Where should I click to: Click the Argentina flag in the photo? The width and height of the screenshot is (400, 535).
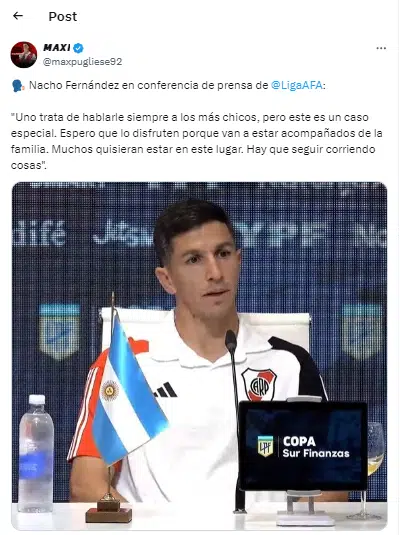[x=129, y=390]
